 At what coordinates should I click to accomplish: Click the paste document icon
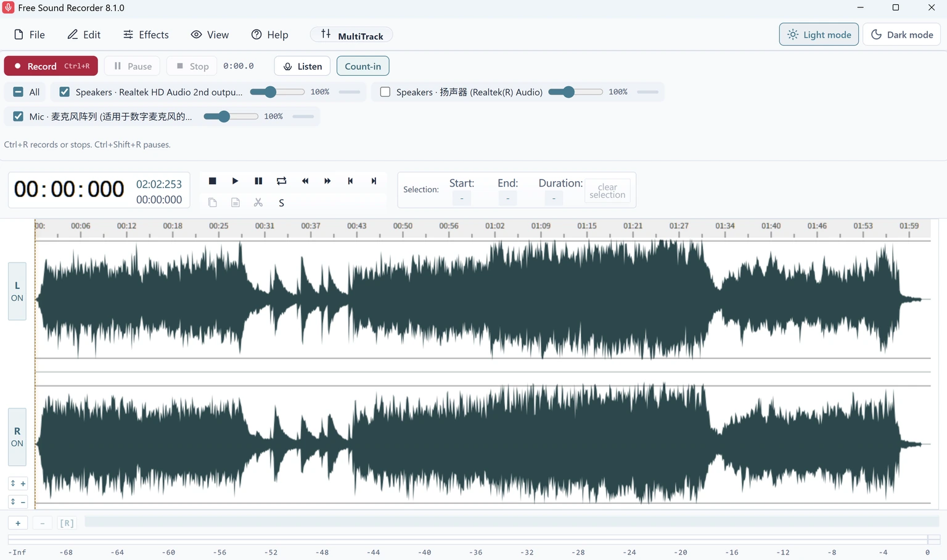coord(235,203)
